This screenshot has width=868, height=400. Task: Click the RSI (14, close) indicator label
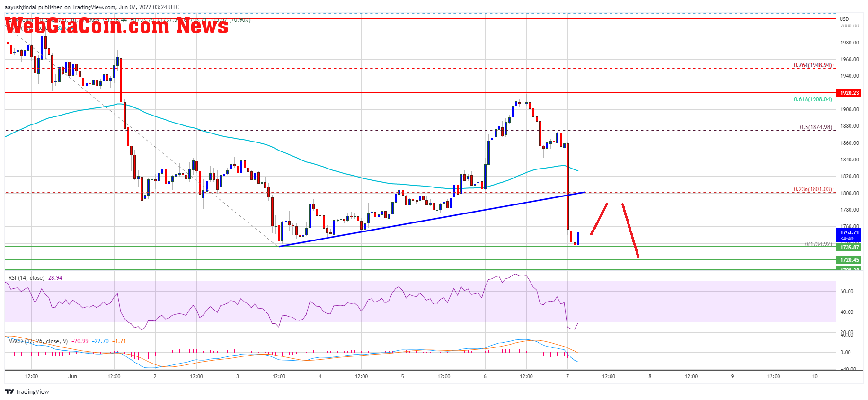pos(27,278)
